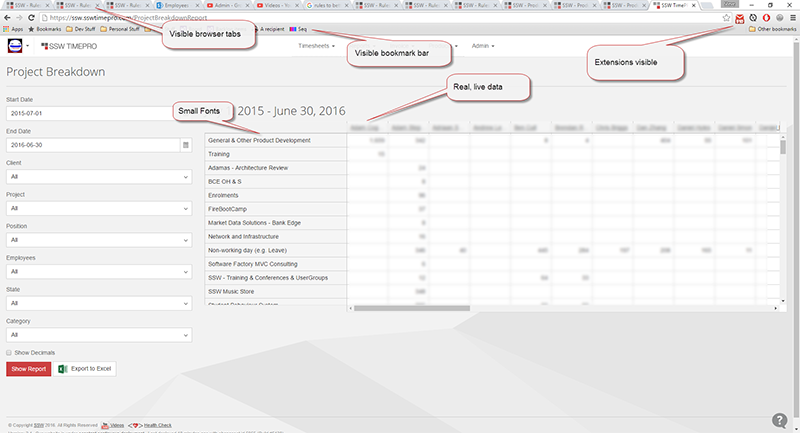Open the Project dropdown

click(x=98, y=209)
